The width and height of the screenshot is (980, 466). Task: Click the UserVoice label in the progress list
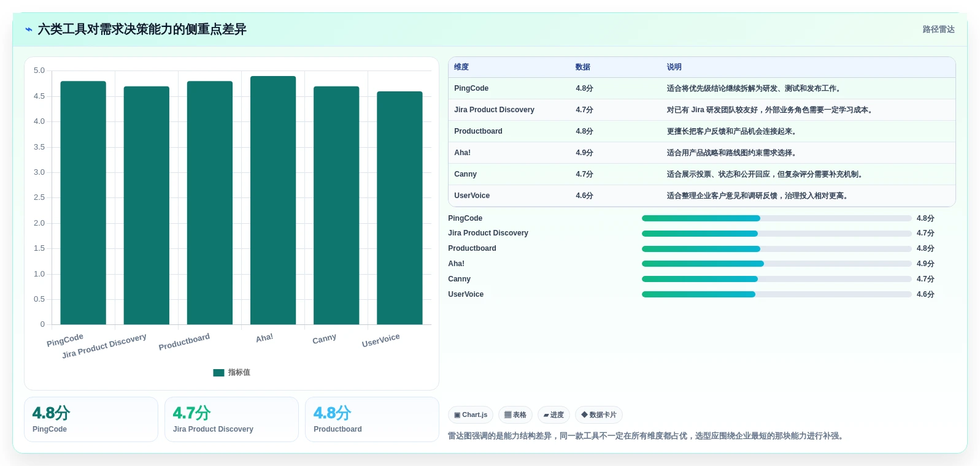pyautogui.click(x=466, y=294)
